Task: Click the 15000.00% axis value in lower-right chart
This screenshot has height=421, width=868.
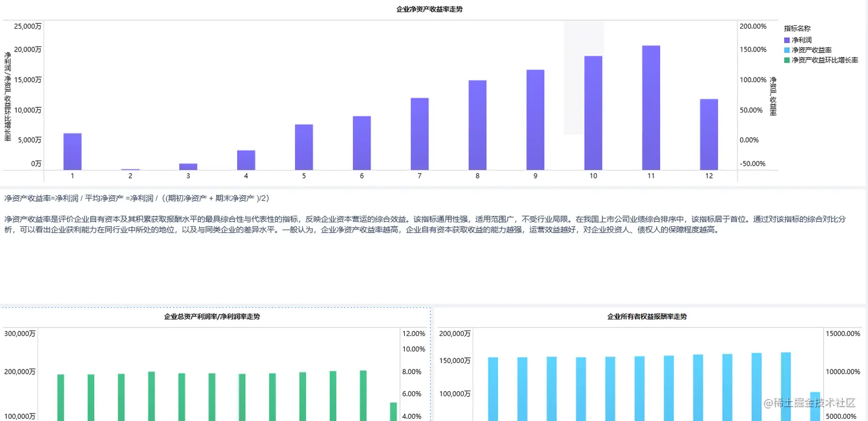Action: tap(843, 333)
